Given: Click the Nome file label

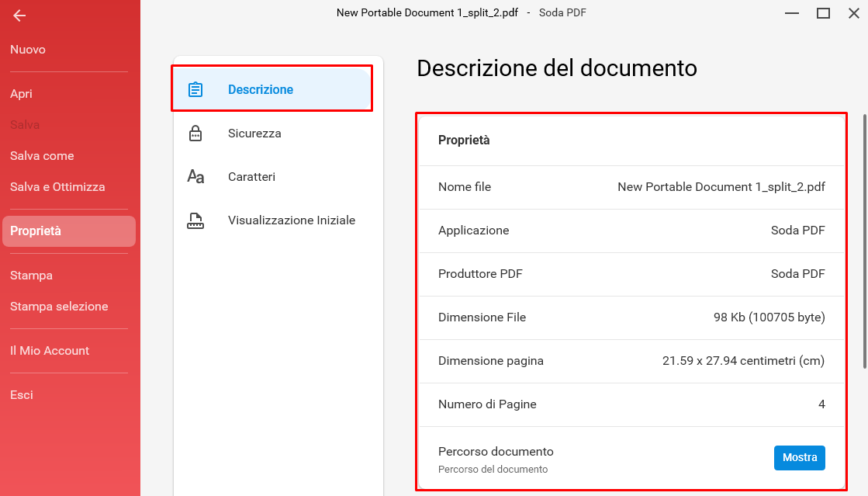Looking at the screenshot, I should click(x=465, y=187).
